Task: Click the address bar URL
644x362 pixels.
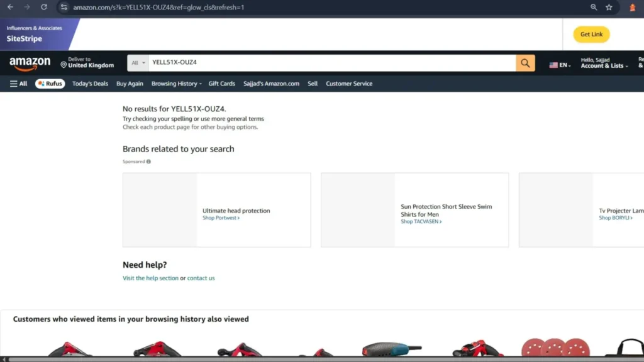Action: [x=158, y=8]
